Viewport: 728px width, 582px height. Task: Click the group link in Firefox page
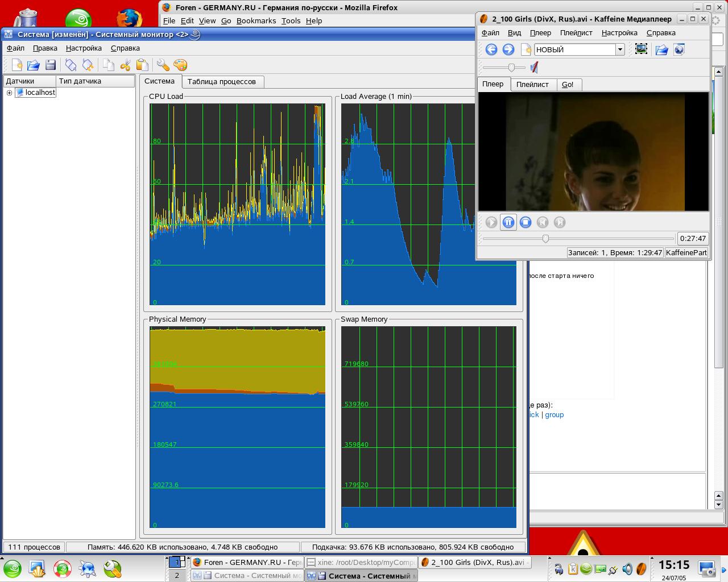point(554,415)
